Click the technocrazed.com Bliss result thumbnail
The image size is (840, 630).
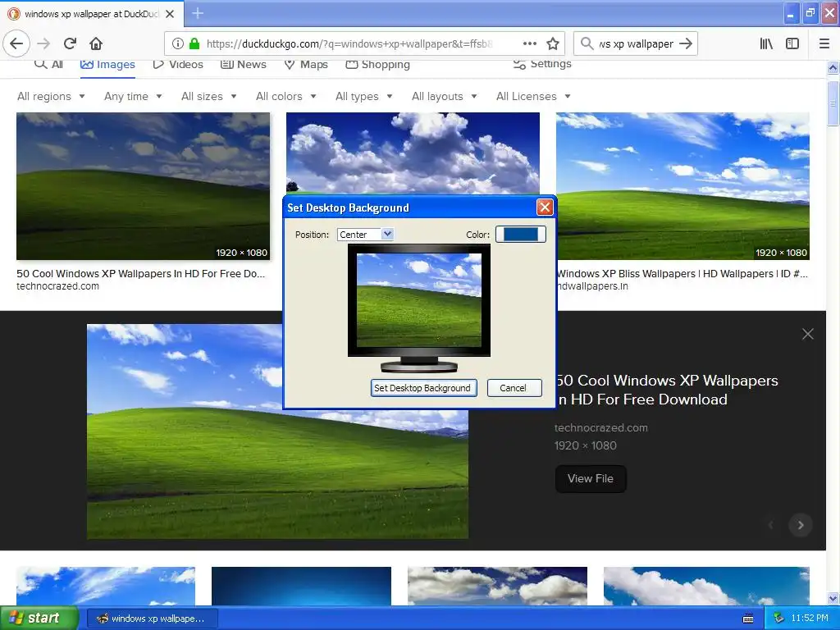(143, 186)
